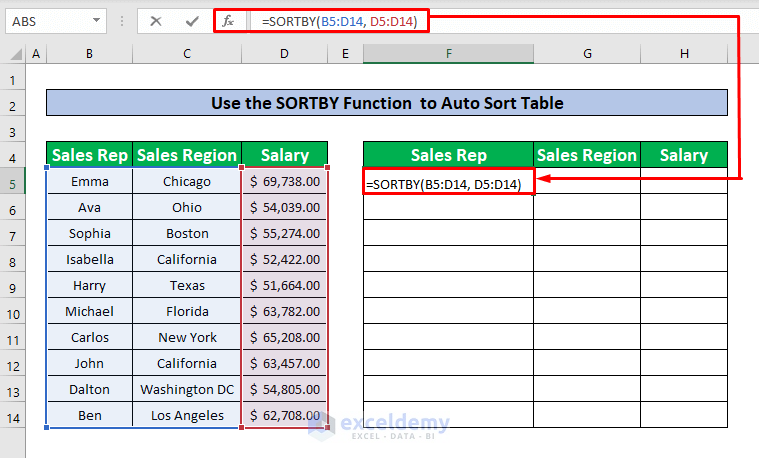This screenshot has width=759, height=458.
Task: Click the Washington DC region cell
Action: coord(187,389)
